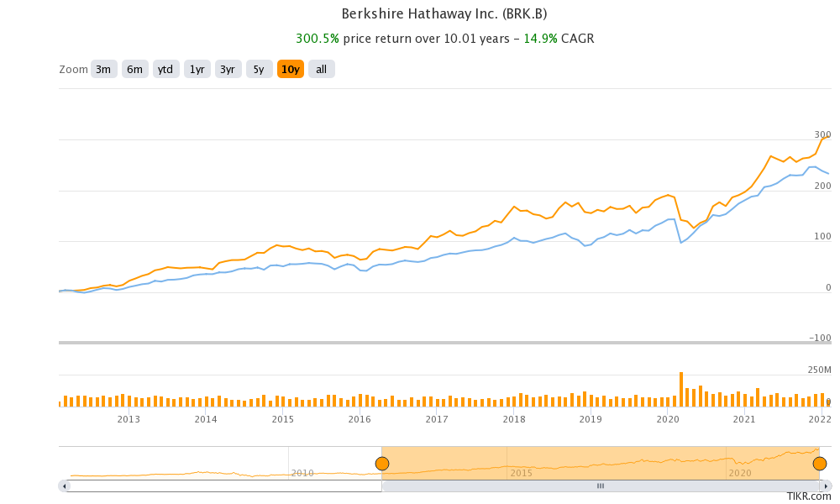The width and height of the screenshot is (840, 504).
Task: Click the navigator scrollbar right arrow
Action: [x=826, y=486]
